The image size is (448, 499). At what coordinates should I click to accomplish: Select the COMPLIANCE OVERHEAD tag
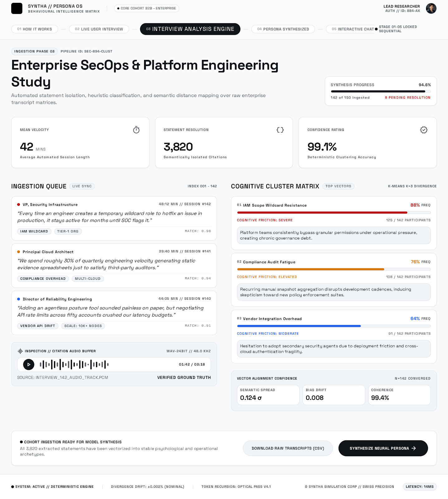pyautogui.click(x=43, y=279)
